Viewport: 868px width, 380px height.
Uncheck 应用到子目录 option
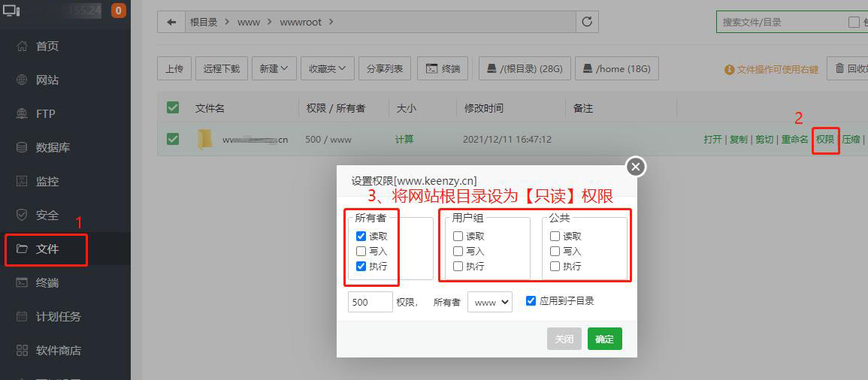[531, 301]
